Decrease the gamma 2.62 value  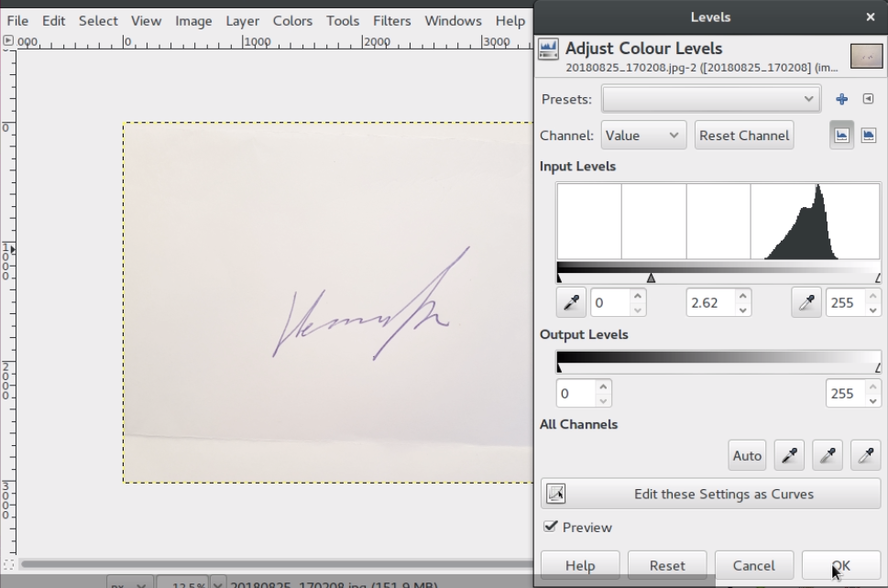tap(743, 310)
